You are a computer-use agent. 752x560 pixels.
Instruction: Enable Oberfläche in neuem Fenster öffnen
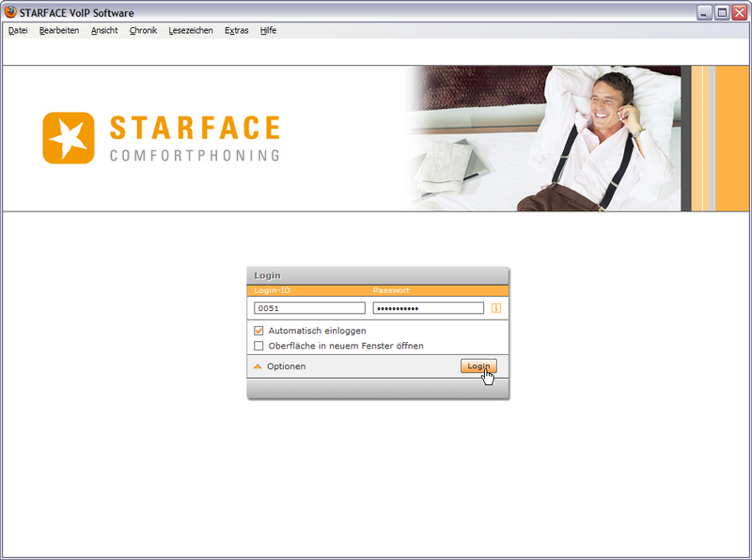click(259, 346)
